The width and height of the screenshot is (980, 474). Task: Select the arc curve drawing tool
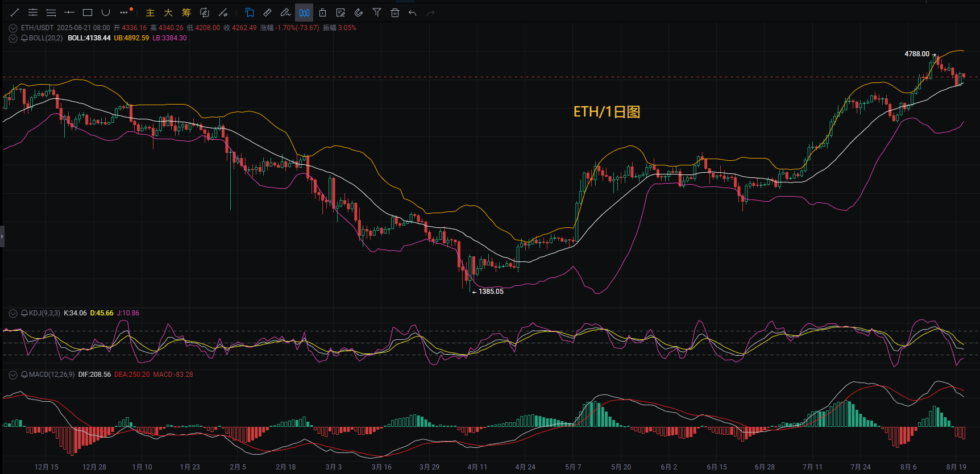tap(106, 13)
